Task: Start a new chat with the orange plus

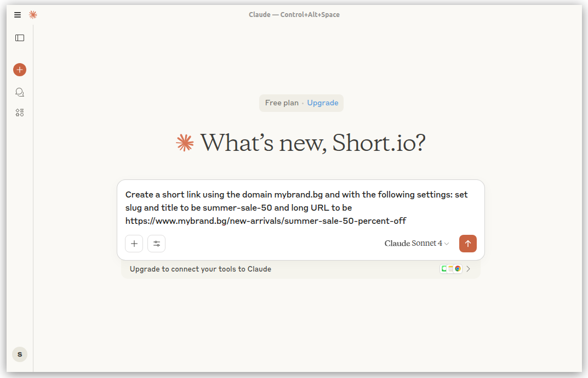Action: coord(20,70)
